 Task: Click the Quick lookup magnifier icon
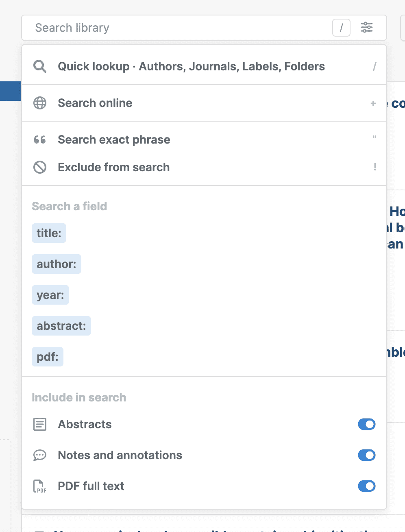coord(40,66)
